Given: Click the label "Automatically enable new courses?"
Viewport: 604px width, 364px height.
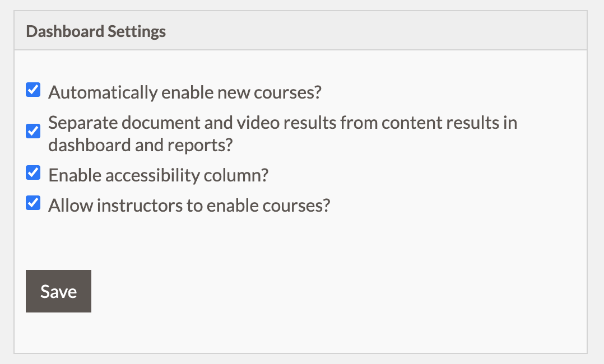Looking at the screenshot, I should [x=184, y=91].
